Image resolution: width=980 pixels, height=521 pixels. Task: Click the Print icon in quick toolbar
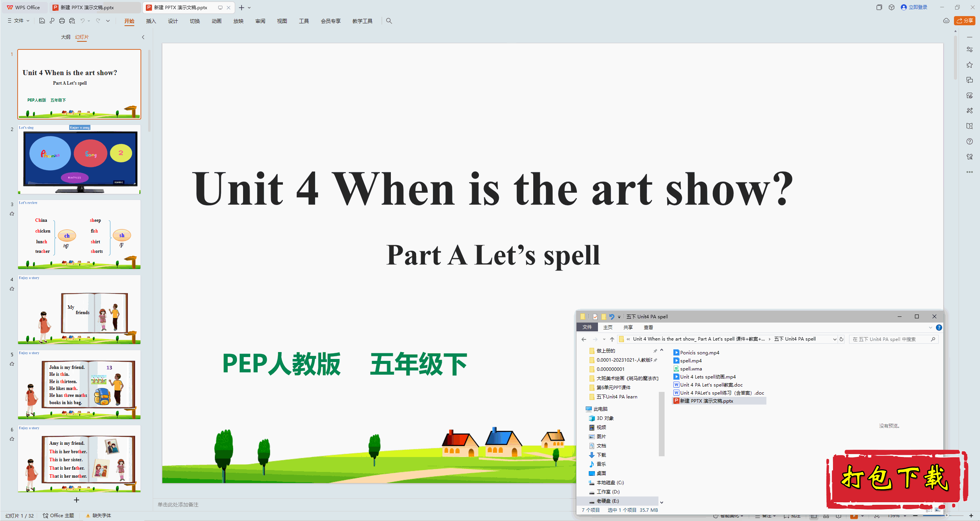click(x=62, y=21)
